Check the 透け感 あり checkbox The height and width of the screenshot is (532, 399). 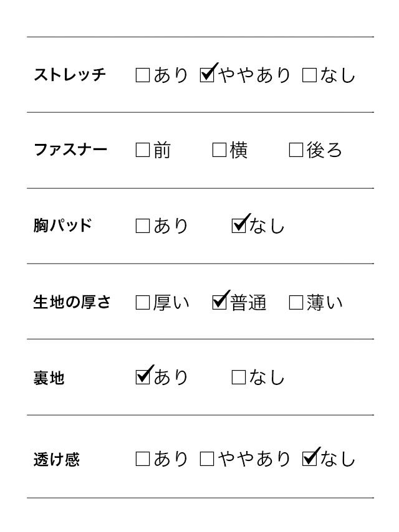click(x=142, y=460)
